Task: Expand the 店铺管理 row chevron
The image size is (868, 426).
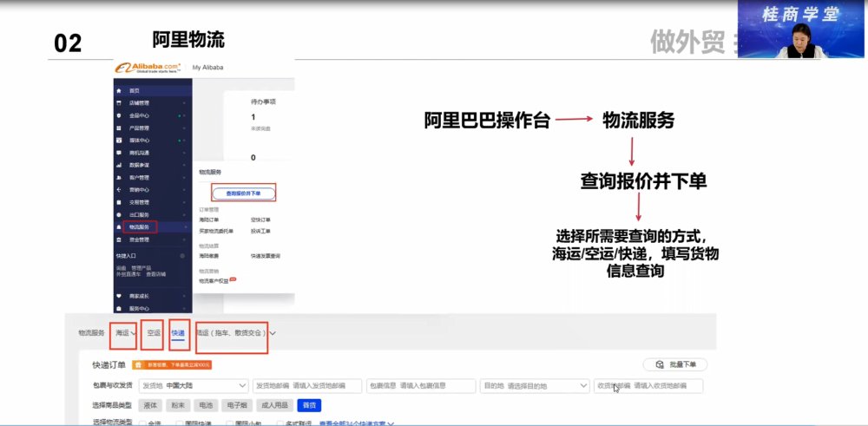Action: [184, 103]
